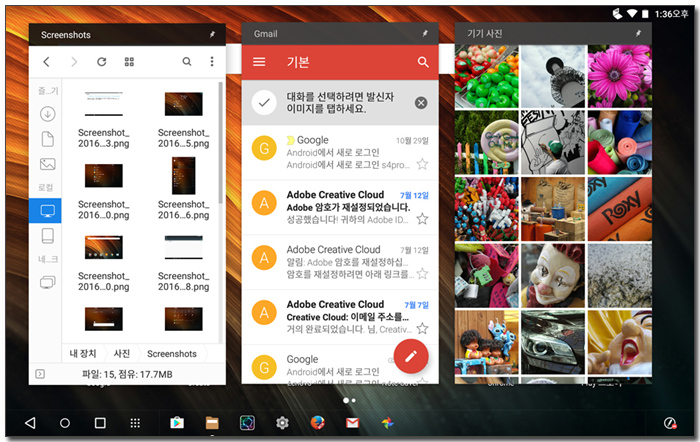Select the highlighted monitor device in sidebar
This screenshot has height=442, width=700.
46,210
